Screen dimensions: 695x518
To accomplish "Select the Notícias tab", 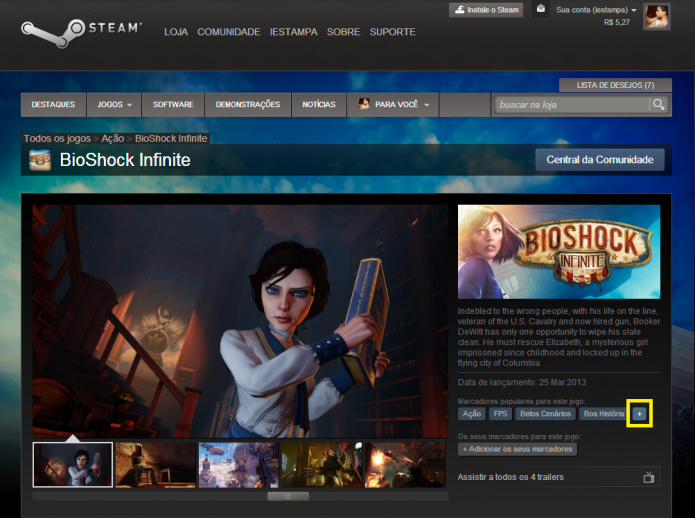I will [319, 105].
